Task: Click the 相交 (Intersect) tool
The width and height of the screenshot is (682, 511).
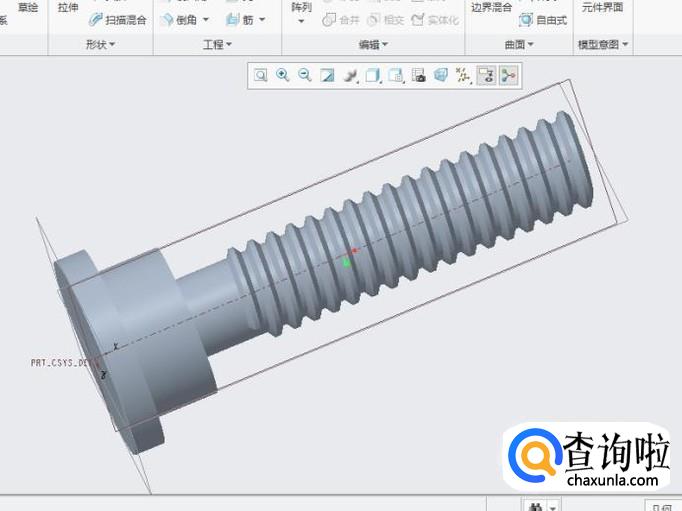Action: (386, 20)
